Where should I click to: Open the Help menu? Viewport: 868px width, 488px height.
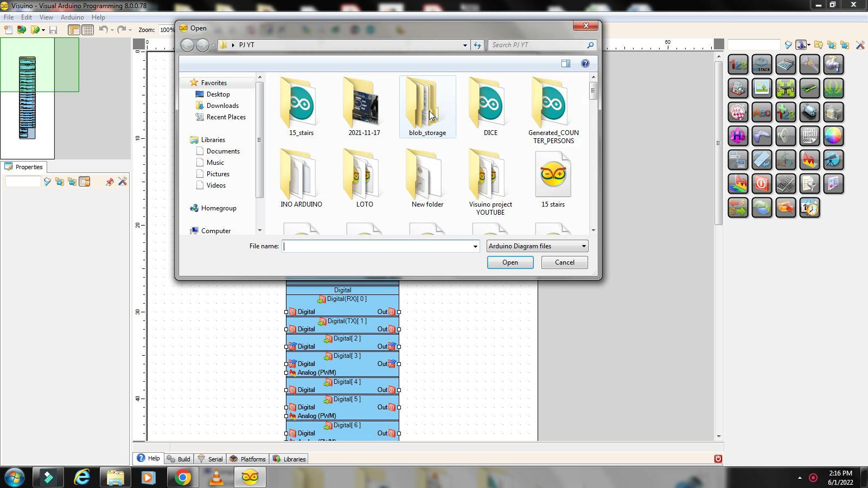tap(98, 17)
